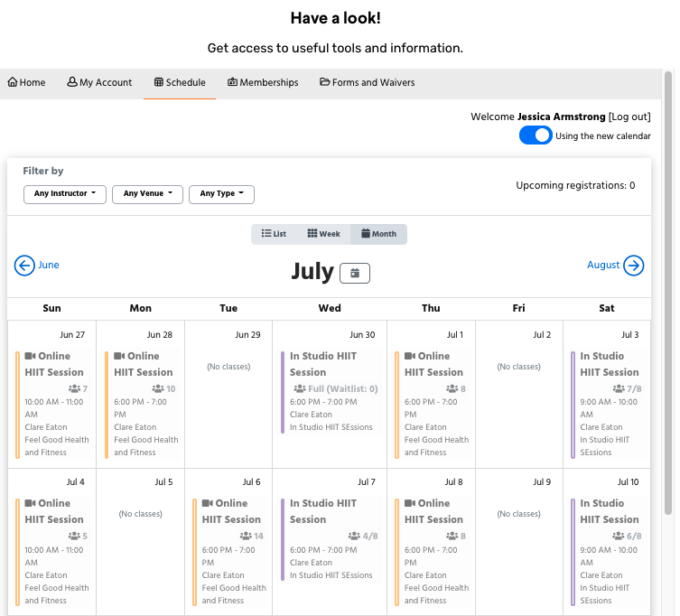Screen dimensions: 680x616
Task: Click the video camera icon on Jul 8 class
Action: pos(410,503)
